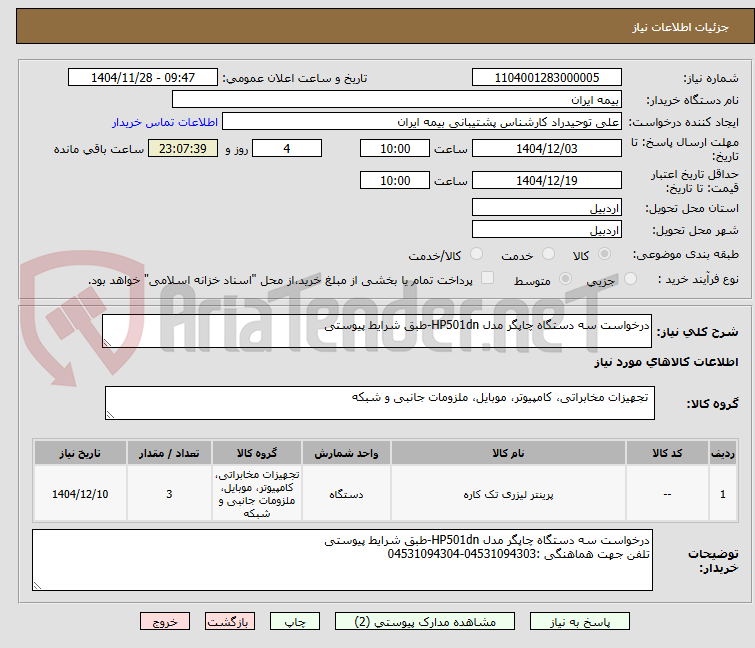
Task: Open مشاهده مدارک پیوستی (2) attachments
Action: click(x=425, y=622)
